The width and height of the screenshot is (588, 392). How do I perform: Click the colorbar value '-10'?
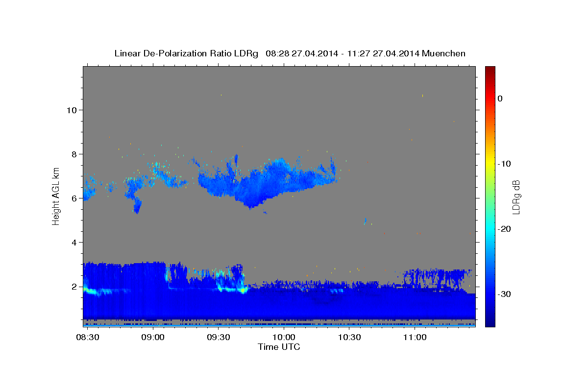pos(504,164)
